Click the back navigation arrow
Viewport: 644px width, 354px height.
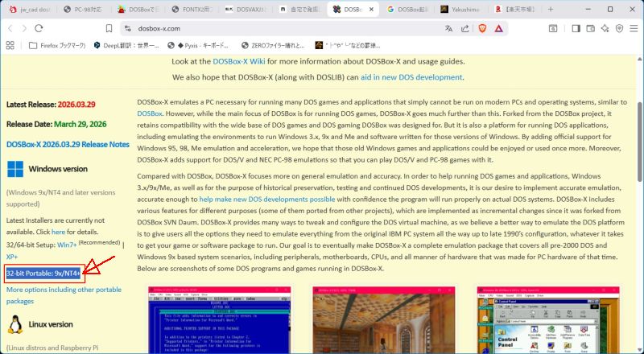(x=10, y=28)
